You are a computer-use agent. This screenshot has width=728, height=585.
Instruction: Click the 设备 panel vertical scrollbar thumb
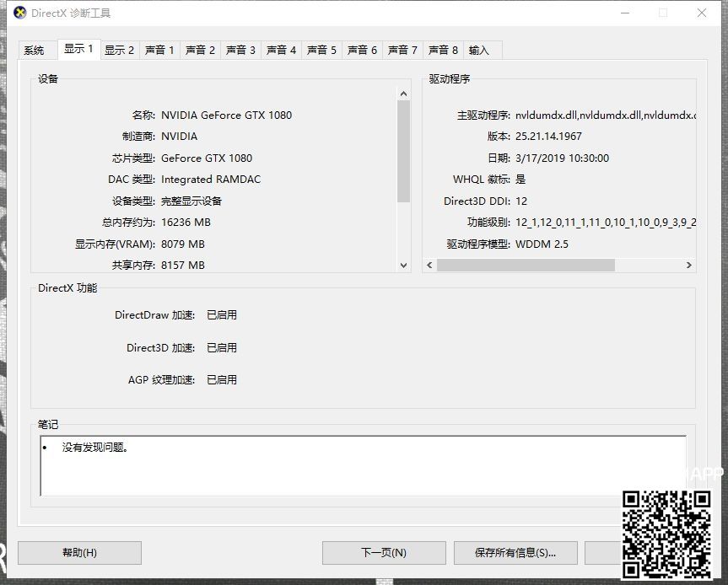click(x=403, y=152)
